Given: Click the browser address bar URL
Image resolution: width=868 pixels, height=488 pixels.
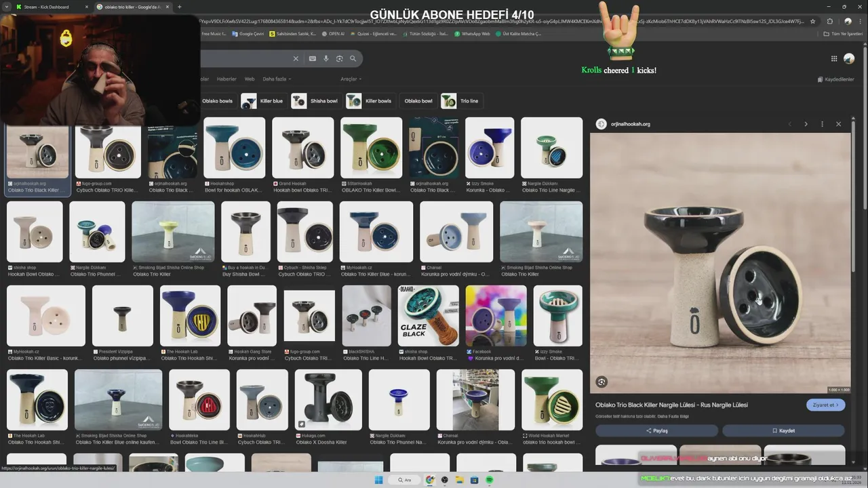Looking at the screenshot, I should coord(502,21).
